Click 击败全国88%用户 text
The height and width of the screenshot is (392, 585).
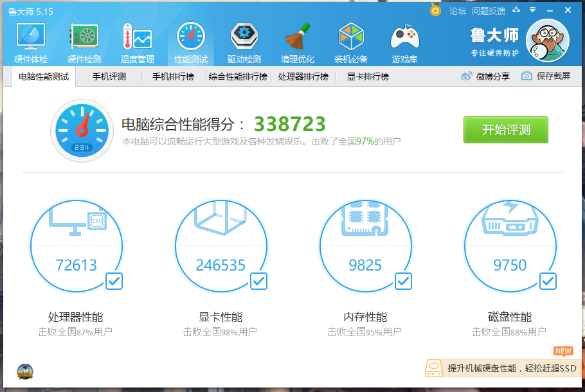coord(509,332)
